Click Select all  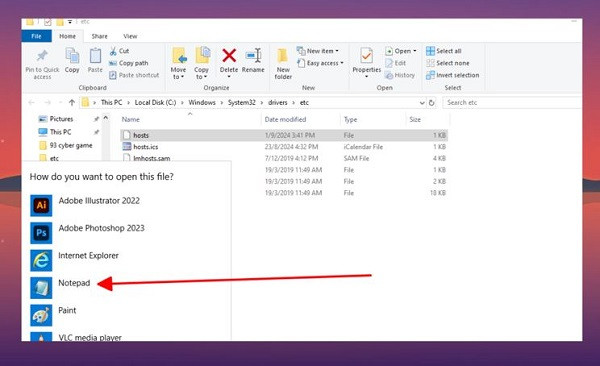(x=444, y=51)
